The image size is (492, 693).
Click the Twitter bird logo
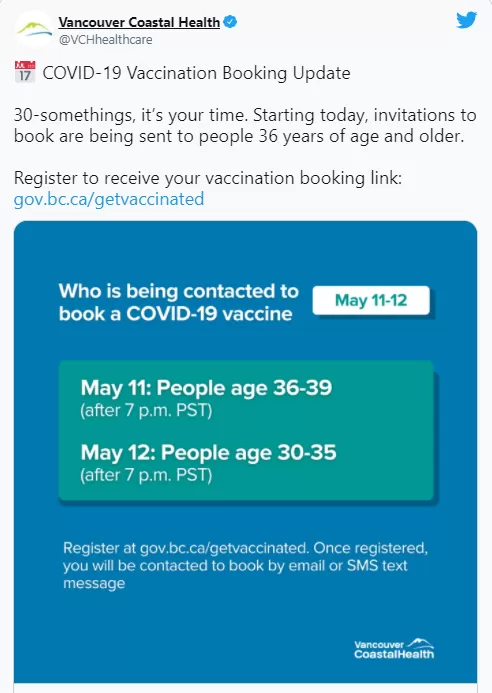tap(466, 20)
